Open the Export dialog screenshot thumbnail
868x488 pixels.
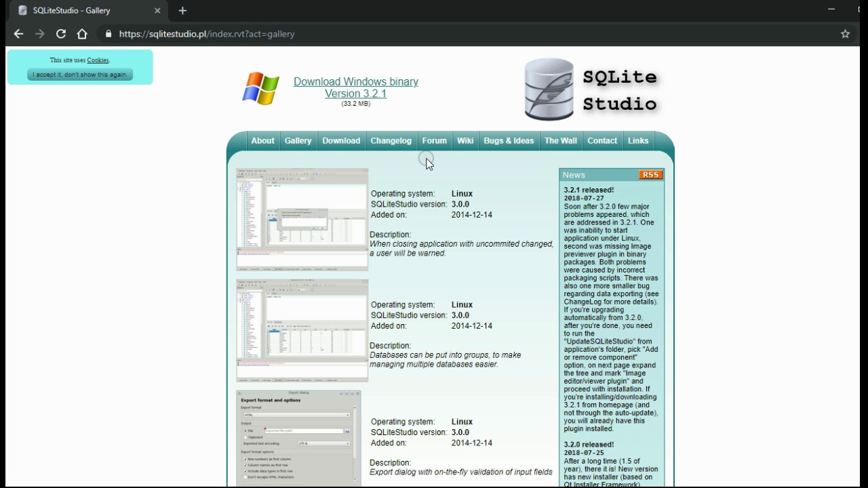tap(298, 439)
